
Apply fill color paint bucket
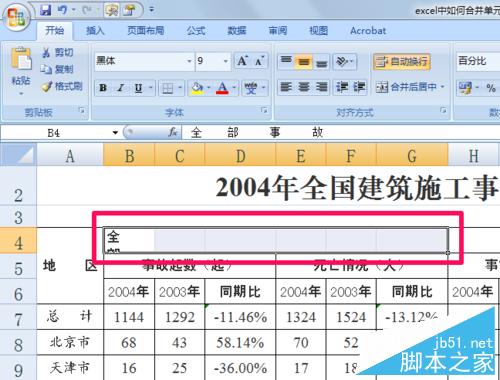pos(197,88)
